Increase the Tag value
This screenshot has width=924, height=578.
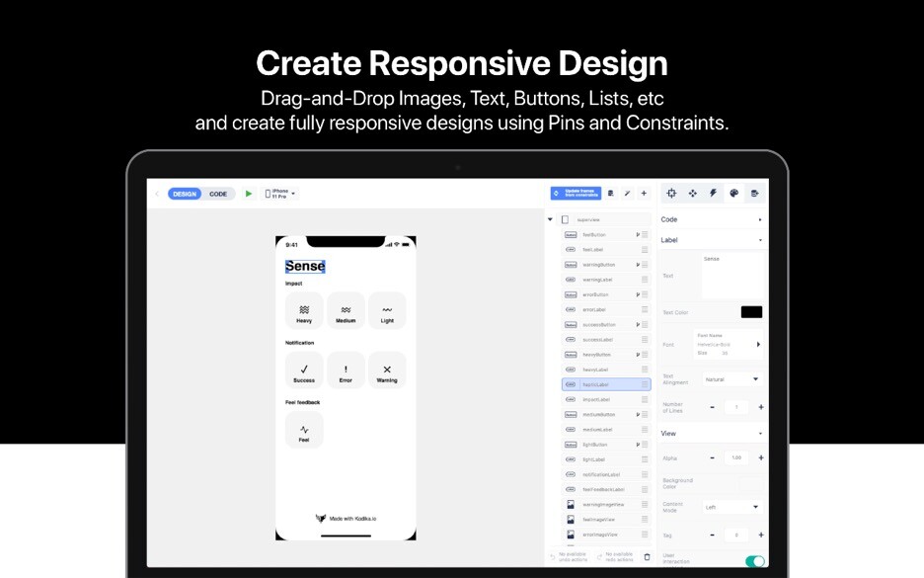coord(761,535)
